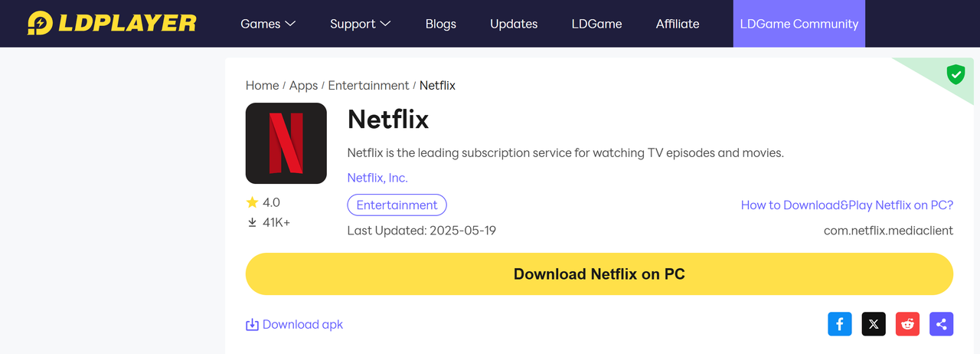Expand the Games dropdown menu

tap(268, 24)
